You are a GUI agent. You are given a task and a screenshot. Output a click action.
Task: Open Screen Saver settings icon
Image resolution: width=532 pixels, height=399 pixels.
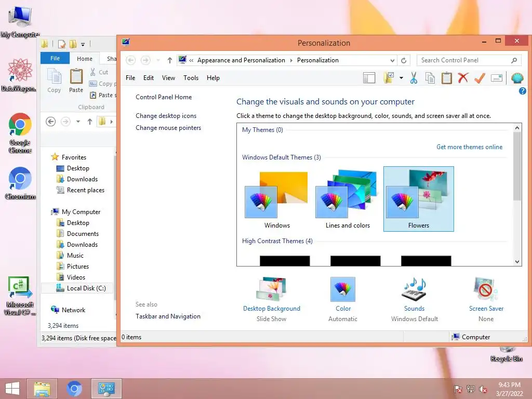pos(486,289)
